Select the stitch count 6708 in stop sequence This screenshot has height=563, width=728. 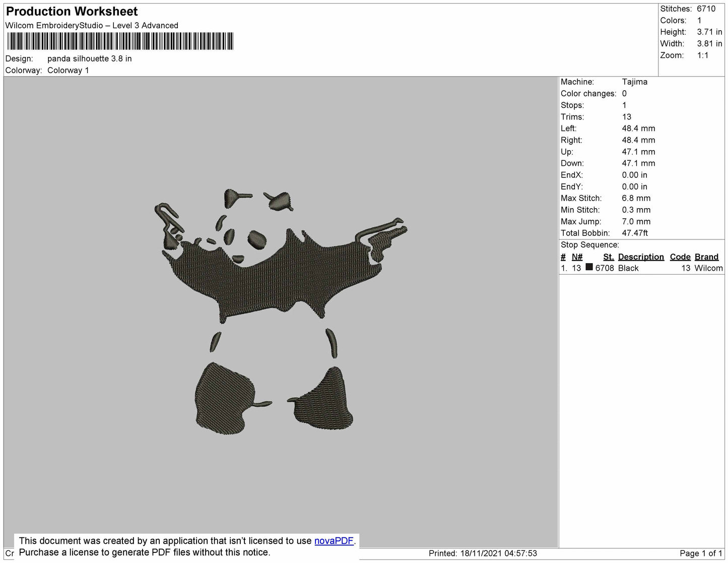click(x=605, y=268)
